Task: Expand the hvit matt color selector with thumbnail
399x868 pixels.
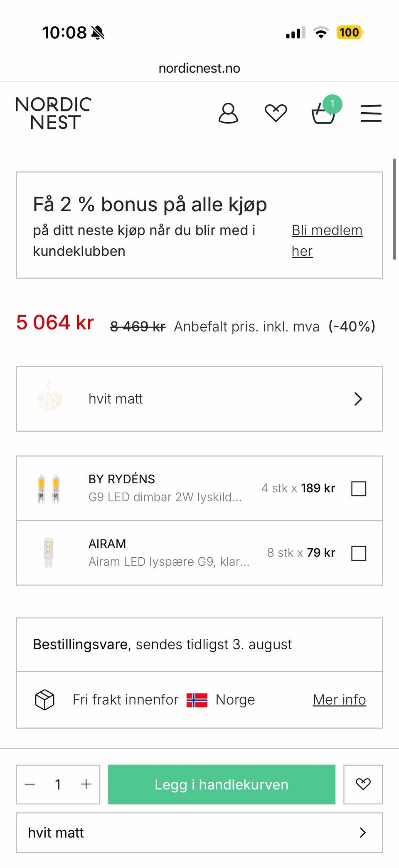Action: coord(199,399)
